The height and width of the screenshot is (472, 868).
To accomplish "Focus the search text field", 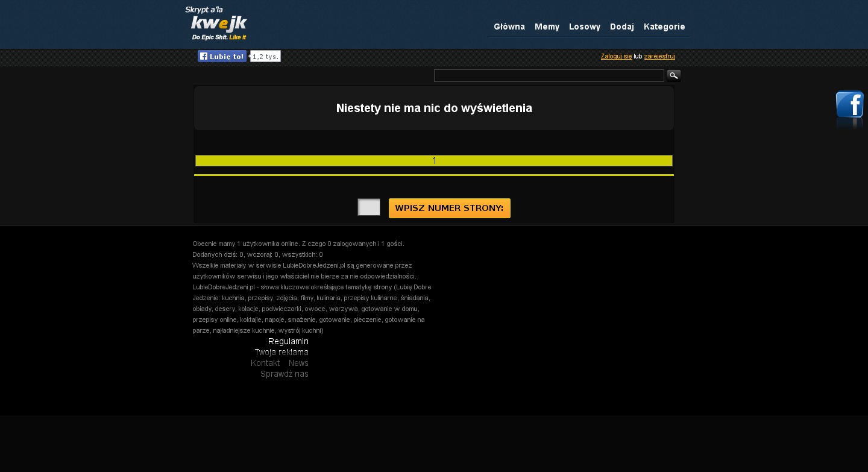I will pos(549,75).
